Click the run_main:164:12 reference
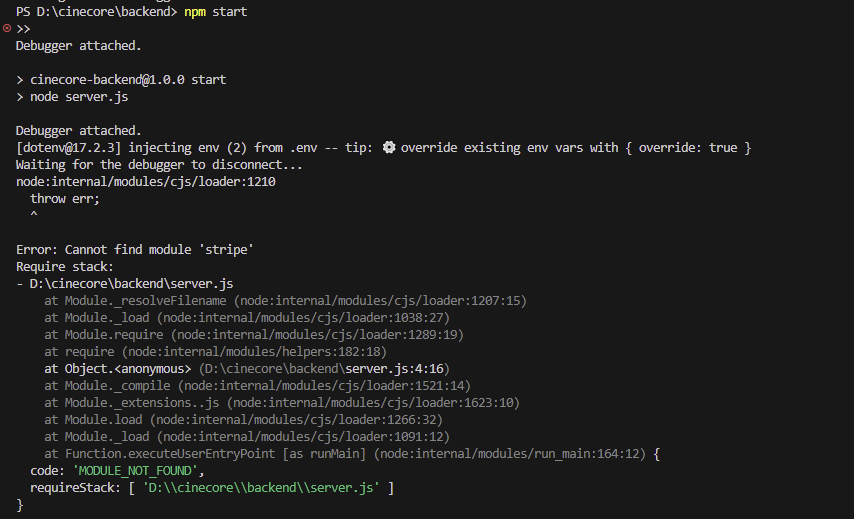Screen dimensions: 854x519 [x=510, y=454]
